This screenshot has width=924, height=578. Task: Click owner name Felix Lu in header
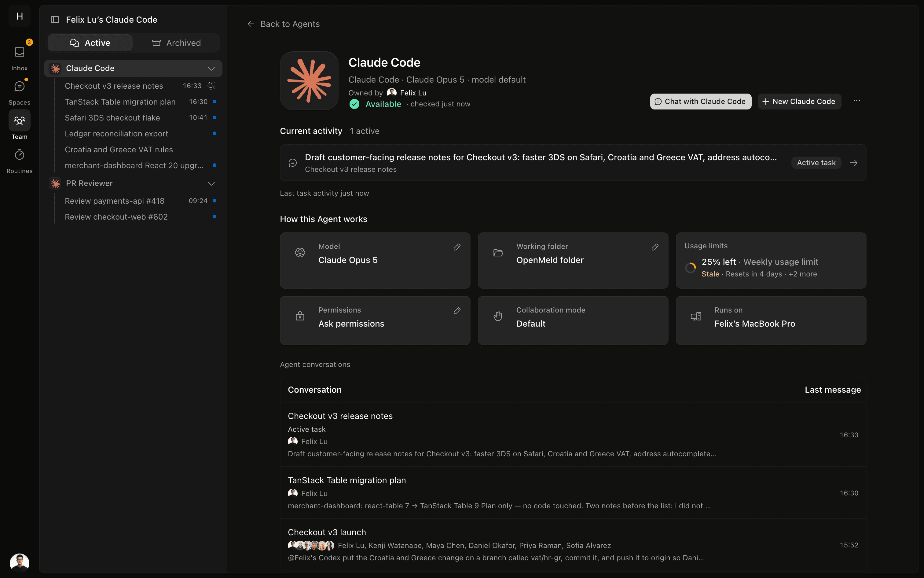point(413,93)
